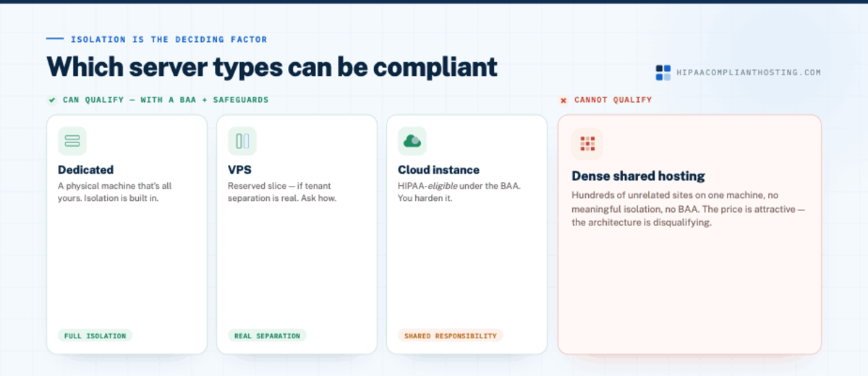Click the red X beside Cannot Qualify

pyautogui.click(x=563, y=100)
